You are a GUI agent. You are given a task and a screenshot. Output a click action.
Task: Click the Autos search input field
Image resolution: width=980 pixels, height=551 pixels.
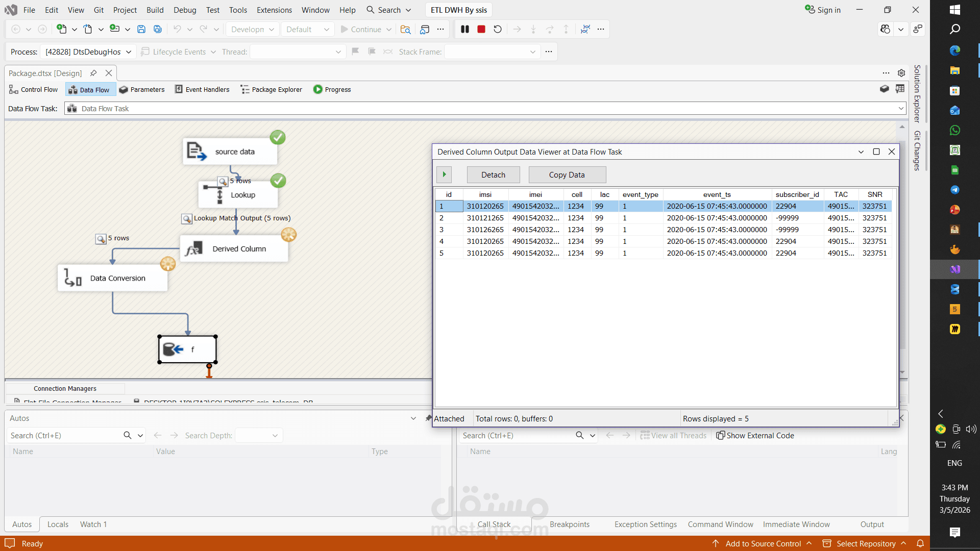64,436
